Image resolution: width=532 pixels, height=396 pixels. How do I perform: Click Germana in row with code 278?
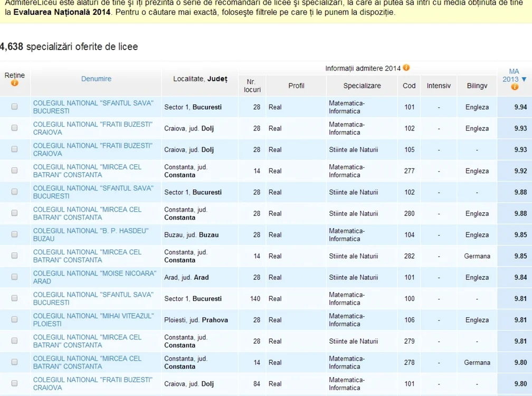pyautogui.click(x=477, y=362)
